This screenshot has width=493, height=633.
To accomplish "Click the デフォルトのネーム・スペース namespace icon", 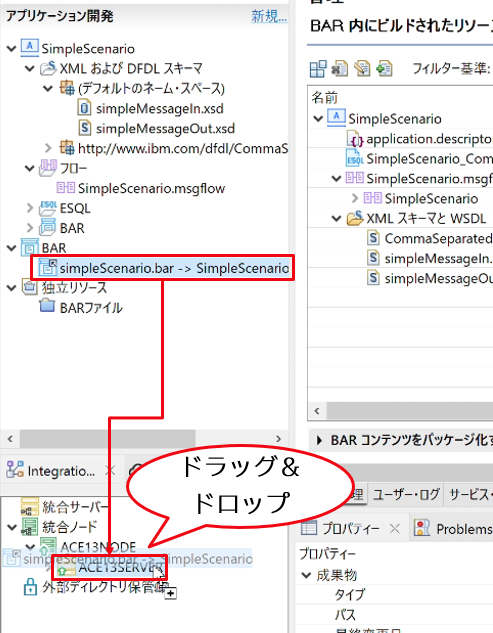I will click(67, 88).
